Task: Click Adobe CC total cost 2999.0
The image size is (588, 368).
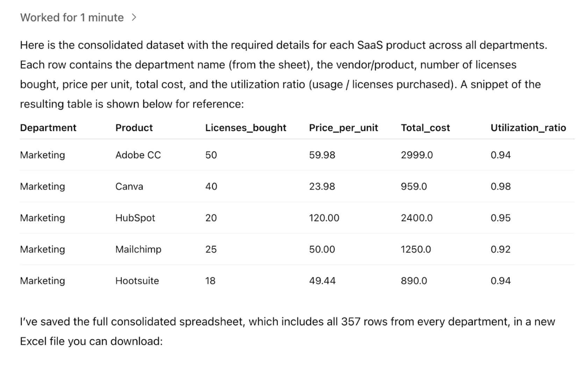Action: click(417, 155)
